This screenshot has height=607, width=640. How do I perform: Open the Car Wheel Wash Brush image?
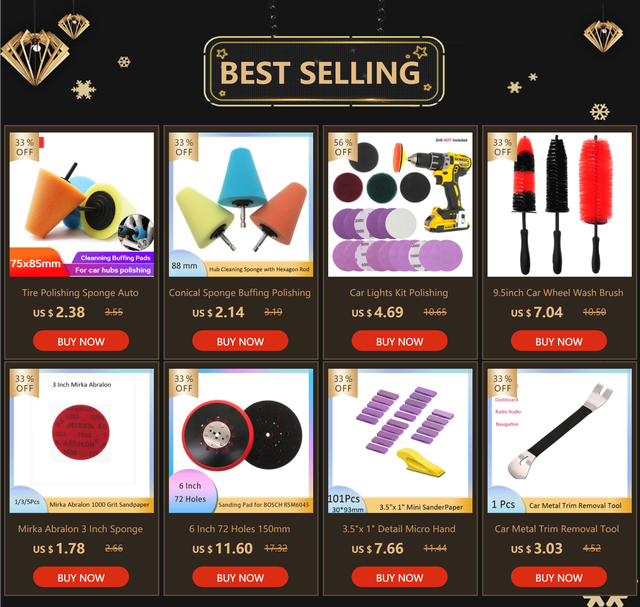pos(559,205)
